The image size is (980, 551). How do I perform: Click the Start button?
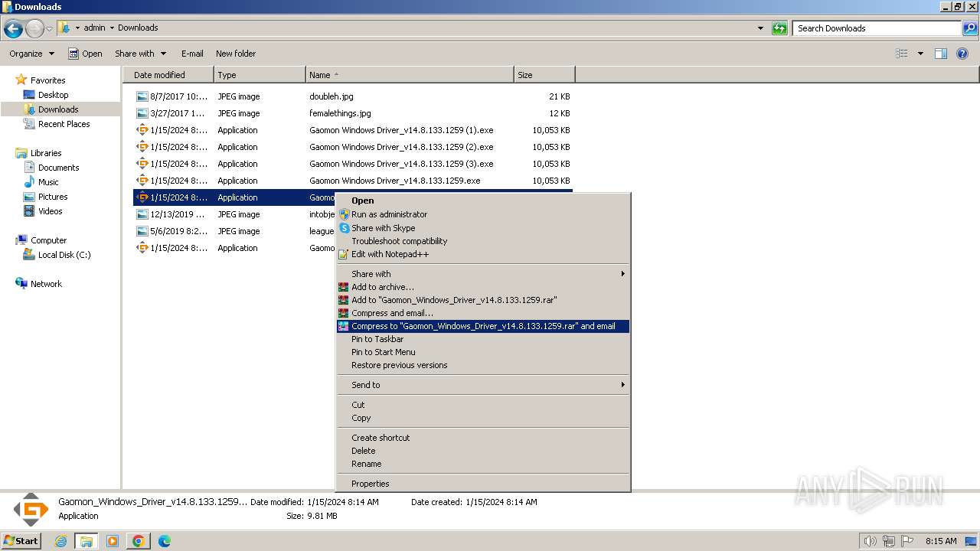pos(21,541)
